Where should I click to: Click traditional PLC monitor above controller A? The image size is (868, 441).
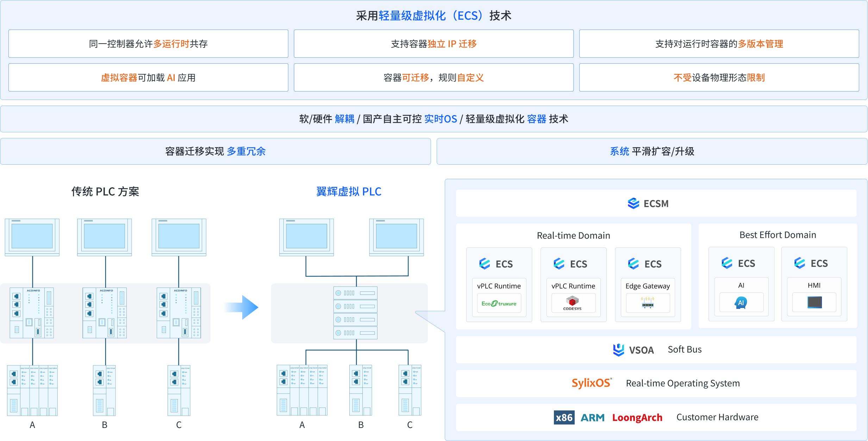(x=32, y=237)
